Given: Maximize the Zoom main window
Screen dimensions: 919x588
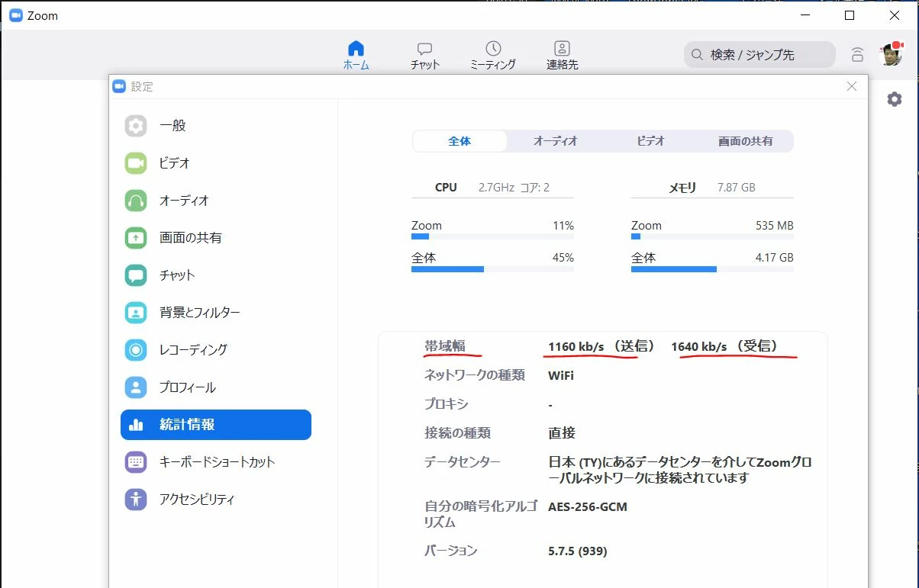Looking at the screenshot, I should tap(850, 15).
